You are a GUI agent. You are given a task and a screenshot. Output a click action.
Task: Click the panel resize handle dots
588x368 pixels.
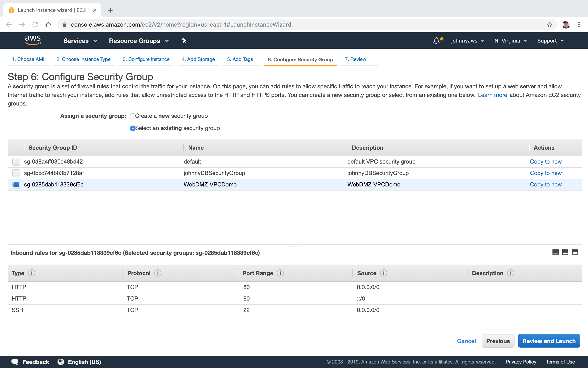[x=295, y=247]
